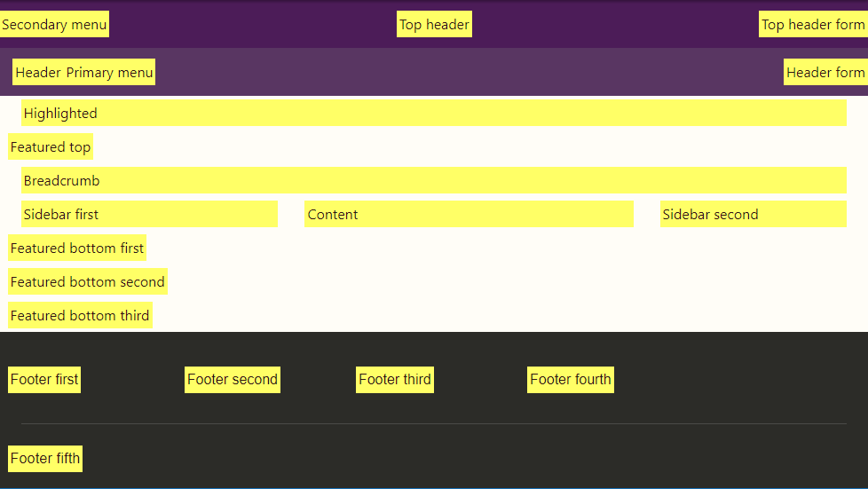The image size is (868, 489).
Task: Click the Footer fourth region
Action: 571,380
